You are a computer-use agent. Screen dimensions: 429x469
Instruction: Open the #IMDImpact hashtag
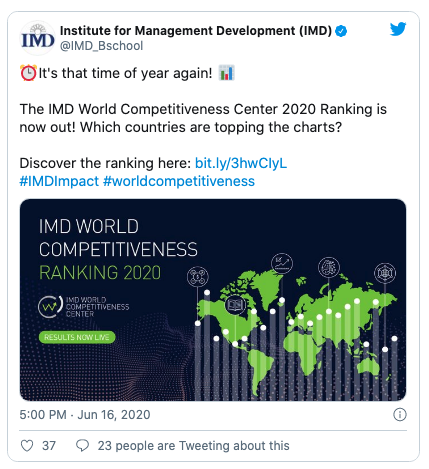[59, 181]
